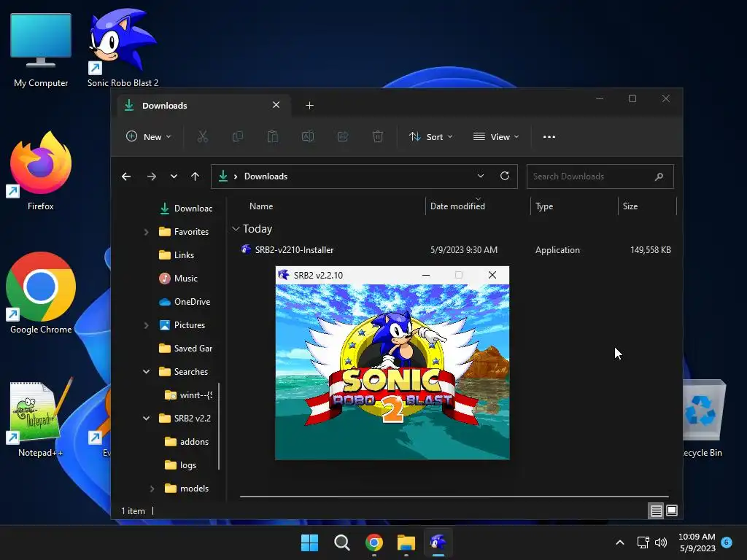Select SRB2-v2210-Installer file

(294, 250)
